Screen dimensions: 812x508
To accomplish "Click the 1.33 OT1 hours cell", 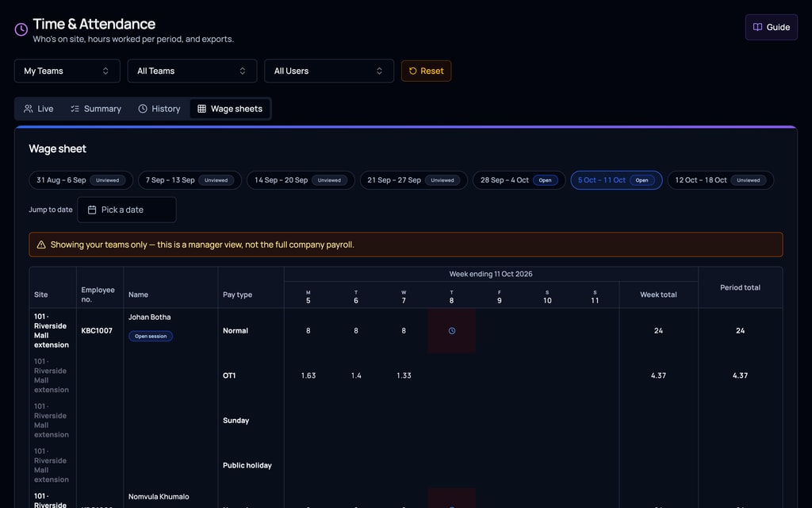I will [404, 375].
